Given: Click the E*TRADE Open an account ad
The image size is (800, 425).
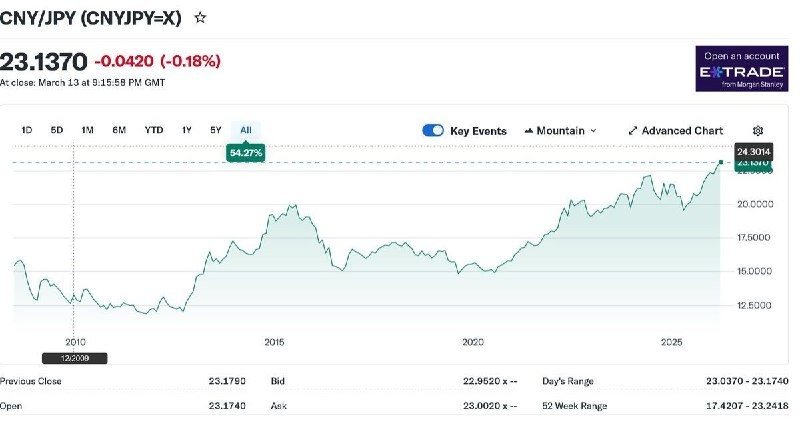Looking at the screenshot, I should [x=742, y=69].
